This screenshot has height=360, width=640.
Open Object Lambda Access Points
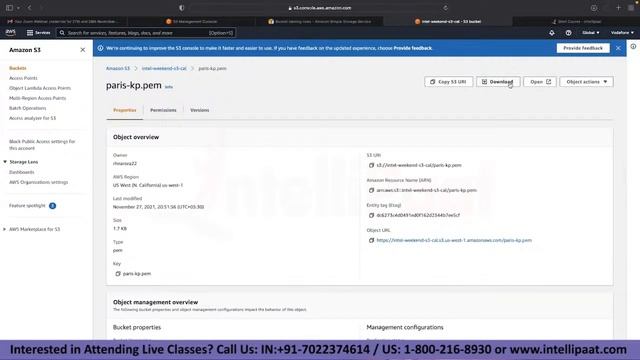click(40, 88)
